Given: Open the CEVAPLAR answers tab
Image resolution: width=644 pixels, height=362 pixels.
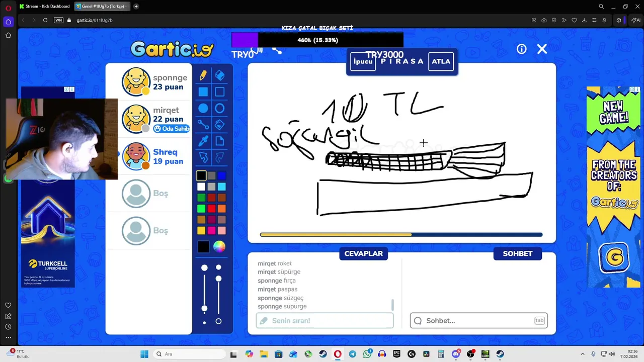Looking at the screenshot, I should click(x=364, y=253).
